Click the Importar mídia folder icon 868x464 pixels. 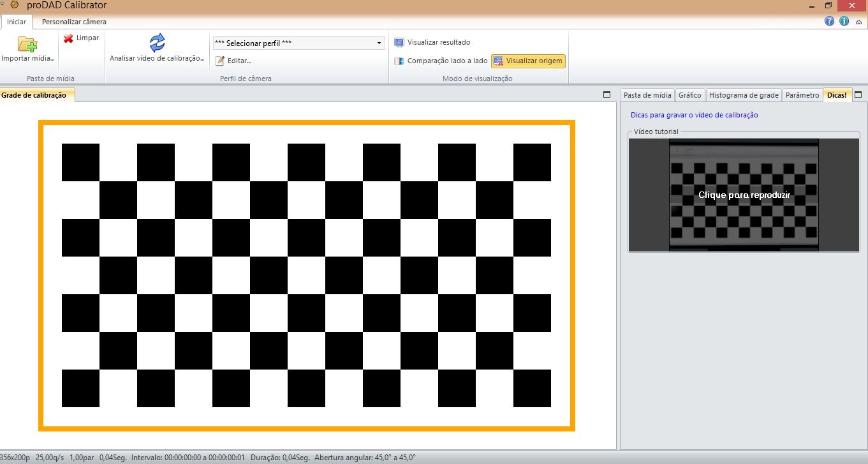pyautogui.click(x=27, y=44)
